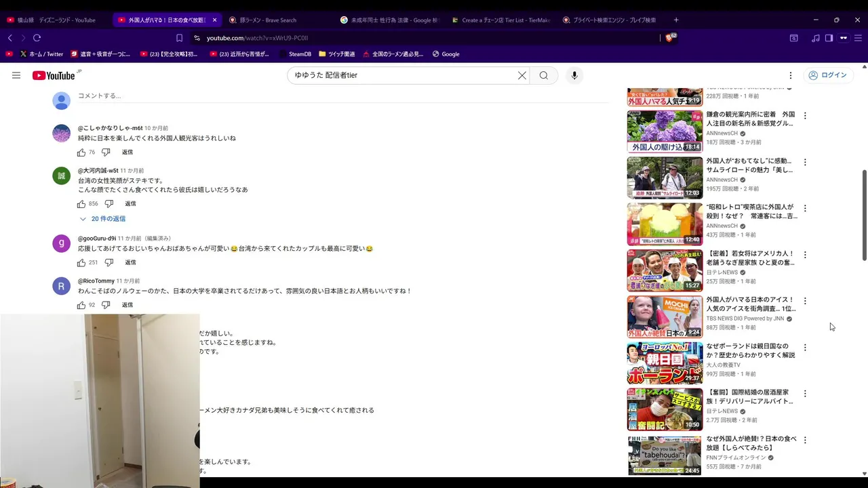Open options menu for おもてなし video
The image size is (868, 488).
point(805,163)
